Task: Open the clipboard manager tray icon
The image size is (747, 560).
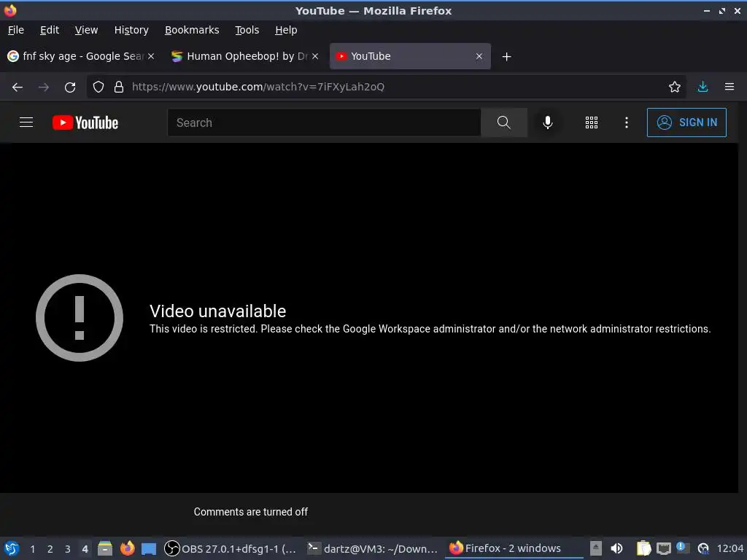Action: 643,548
